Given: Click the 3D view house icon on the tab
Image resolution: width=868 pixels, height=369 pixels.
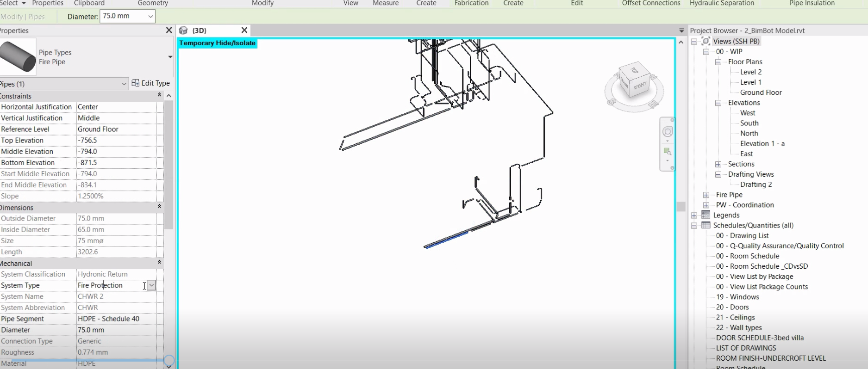Looking at the screenshot, I should point(183,31).
